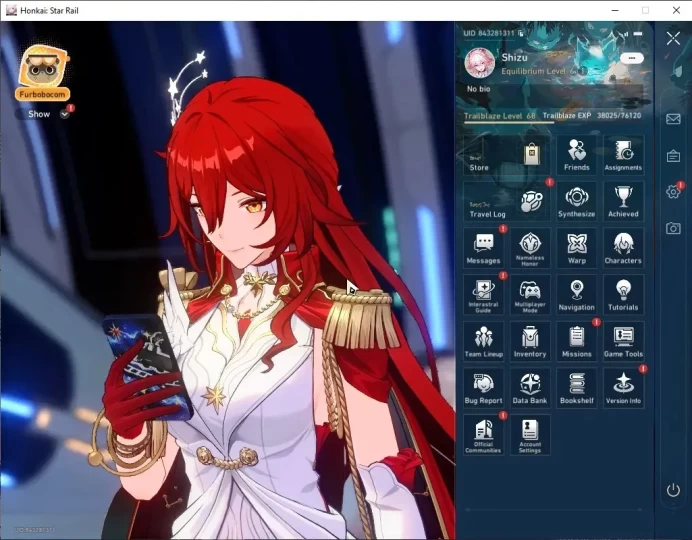Open the profile options ellipsis button
Image resolution: width=692 pixels, height=540 pixels.
632,58
